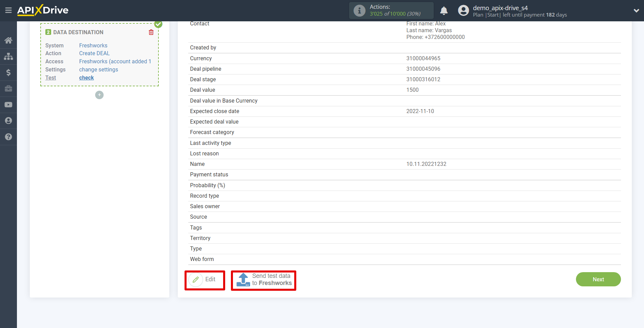Click change settings link
The height and width of the screenshot is (328, 644).
(x=99, y=69)
